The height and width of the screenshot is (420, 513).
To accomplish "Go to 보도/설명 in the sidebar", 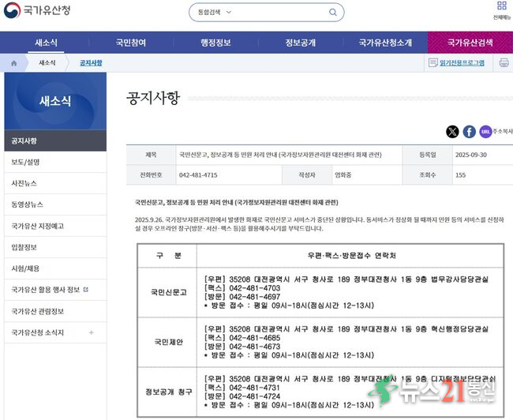I will [25, 162].
